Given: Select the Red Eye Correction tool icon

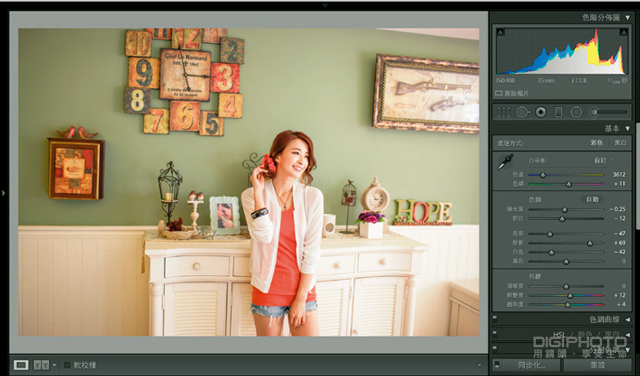Looking at the screenshot, I should pos(541,112).
